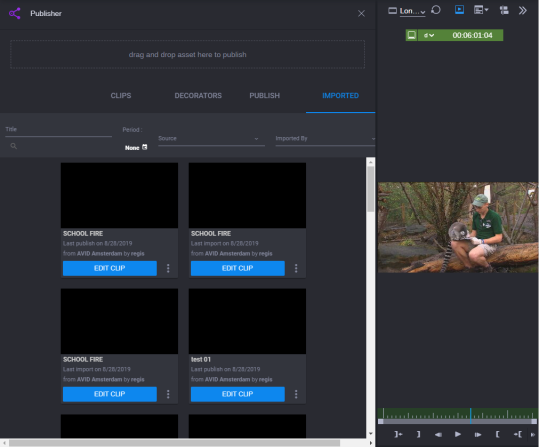Step back one frame
Screen dimensions: 539x447
[438, 434]
